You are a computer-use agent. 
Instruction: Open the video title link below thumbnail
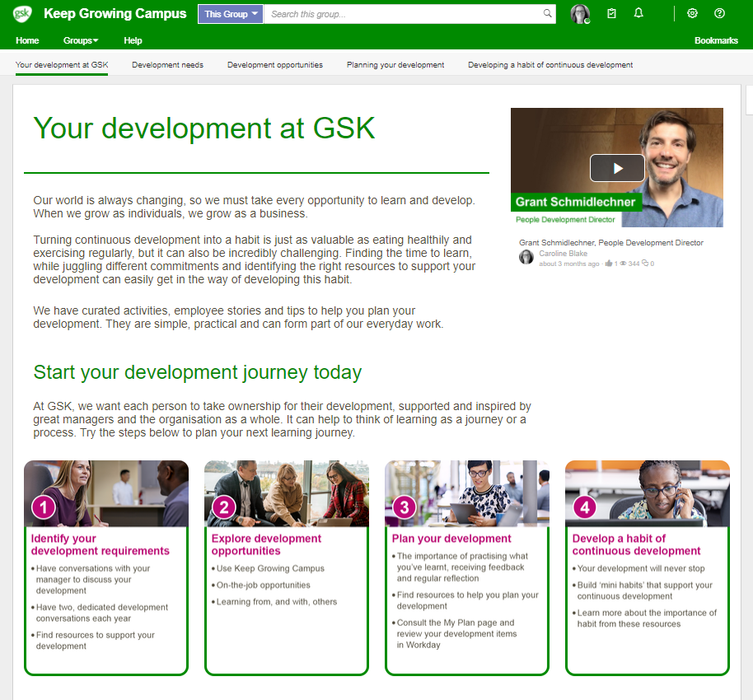(x=610, y=242)
